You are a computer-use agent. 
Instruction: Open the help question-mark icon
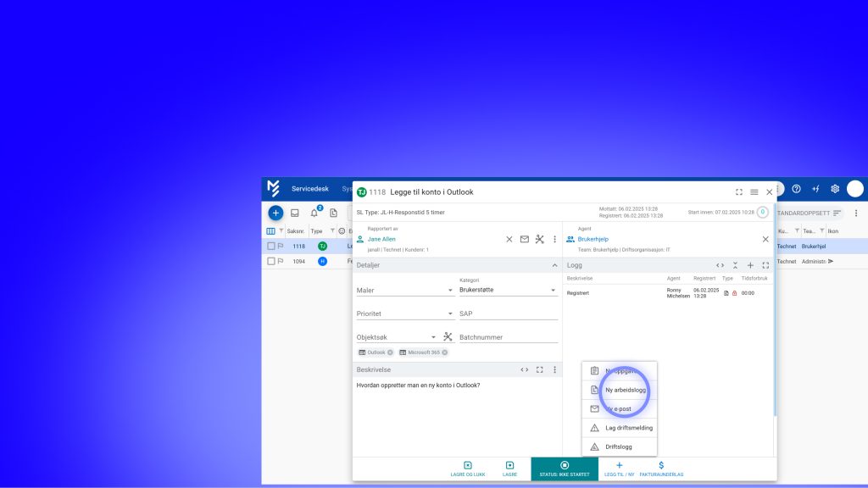pos(797,189)
